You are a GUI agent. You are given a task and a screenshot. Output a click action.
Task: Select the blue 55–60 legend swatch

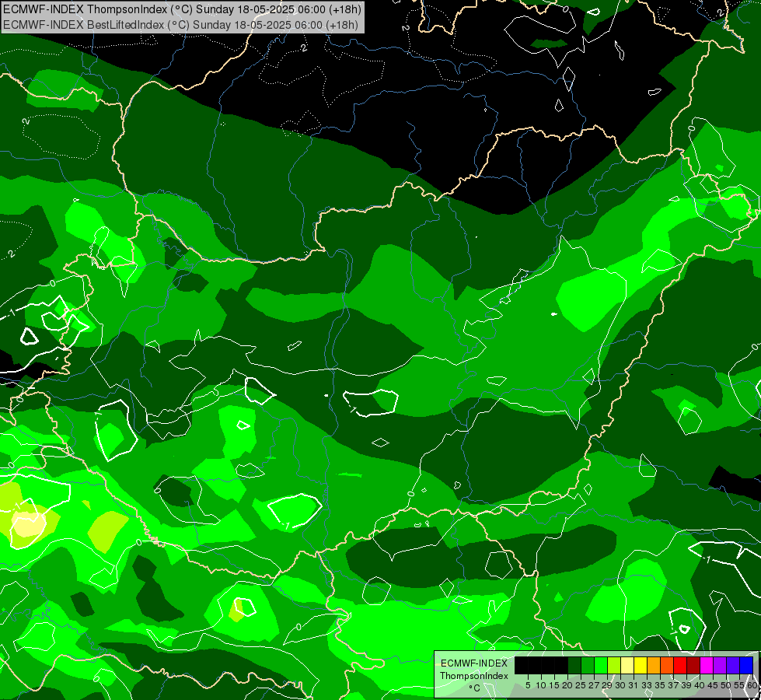click(746, 665)
